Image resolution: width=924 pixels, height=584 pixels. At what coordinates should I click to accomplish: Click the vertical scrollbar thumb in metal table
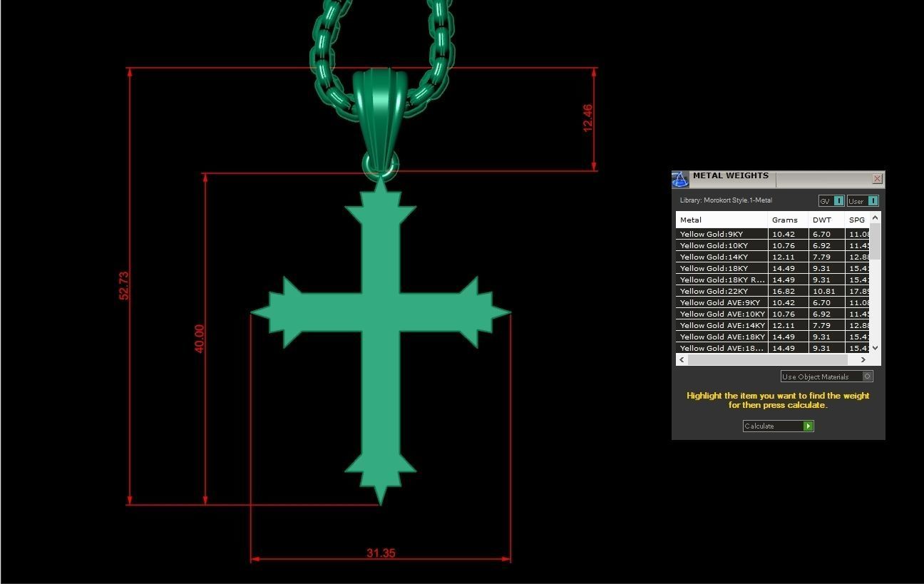point(876,241)
